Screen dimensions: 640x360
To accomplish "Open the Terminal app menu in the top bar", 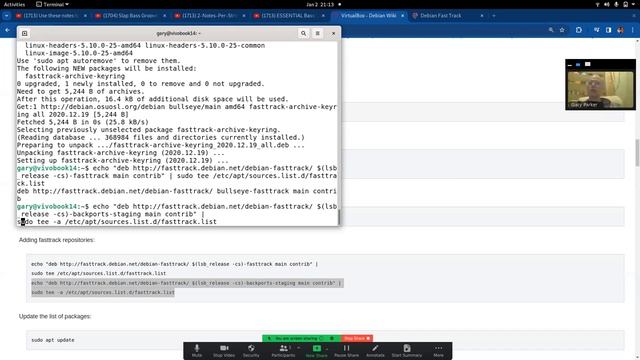I will (x=52, y=4).
